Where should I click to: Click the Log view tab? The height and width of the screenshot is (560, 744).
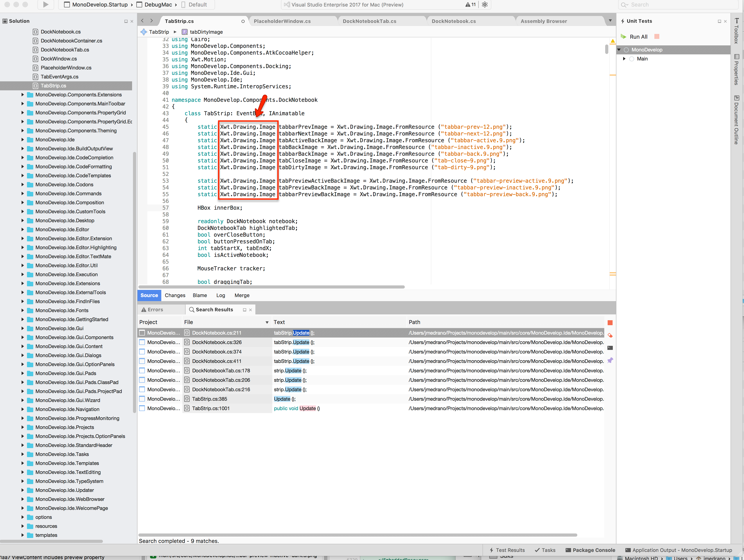point(221,295)
